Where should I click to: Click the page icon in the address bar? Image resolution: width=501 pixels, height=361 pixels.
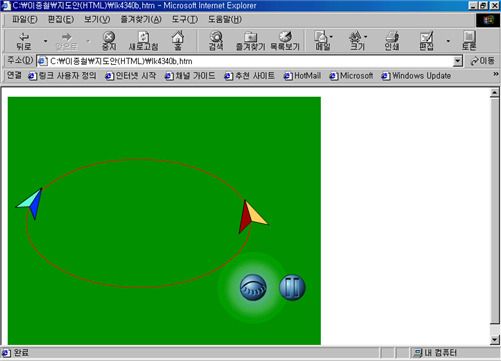click(x=42, y=61)
